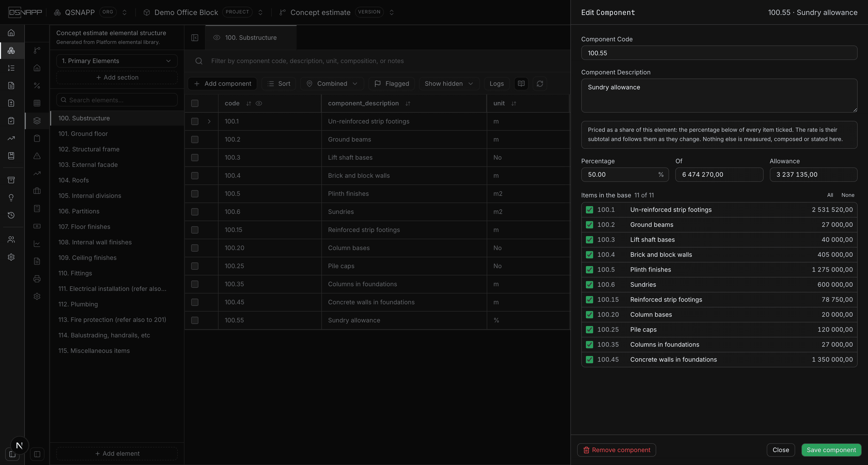
Task: Click the branch icon in the second sidebar
Action: [x=37, y=50]
